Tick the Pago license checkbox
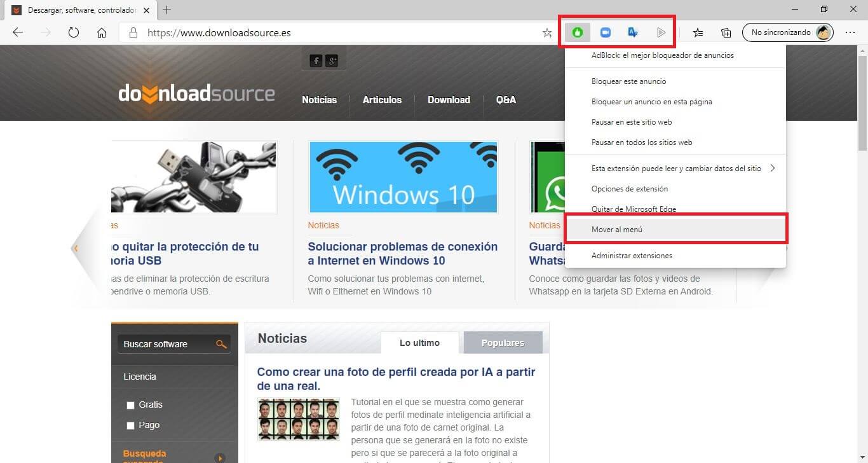The width and height of the screenshot is (868, 463). [x=130, y=425]
